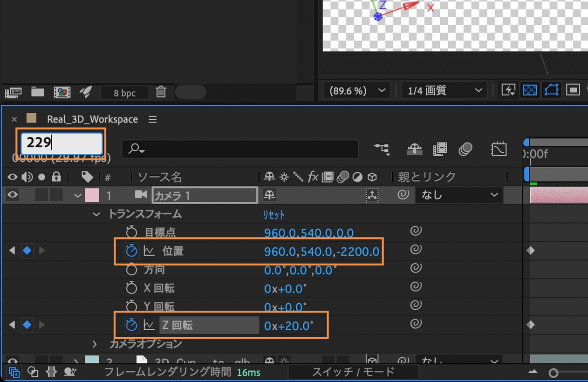
Task: Toggle keyframe diamond for 位置
Action: tap(27, 251)
